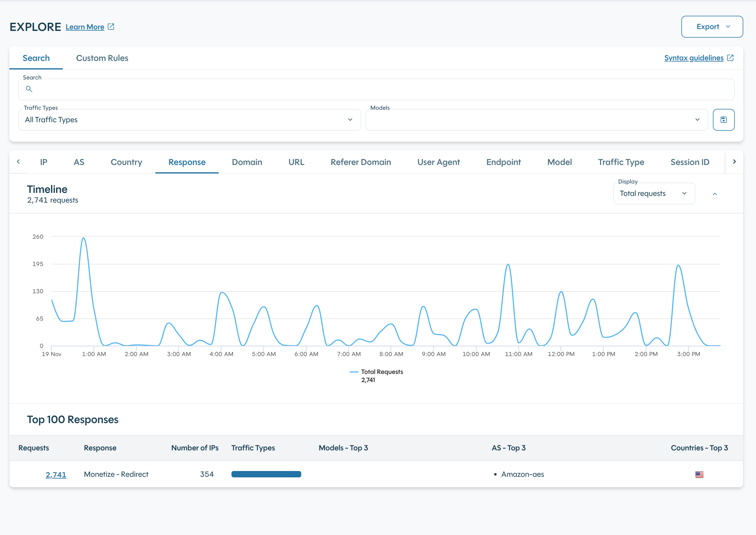Switch to the Custom Rules tab
The width and height of the screenshot is (756, 535).
point(102,58)
